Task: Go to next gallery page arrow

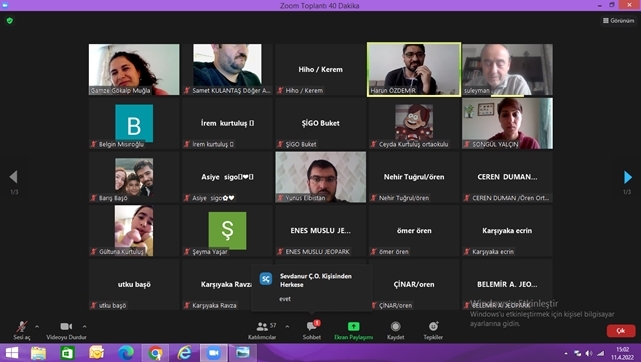Action: (628, 177)
